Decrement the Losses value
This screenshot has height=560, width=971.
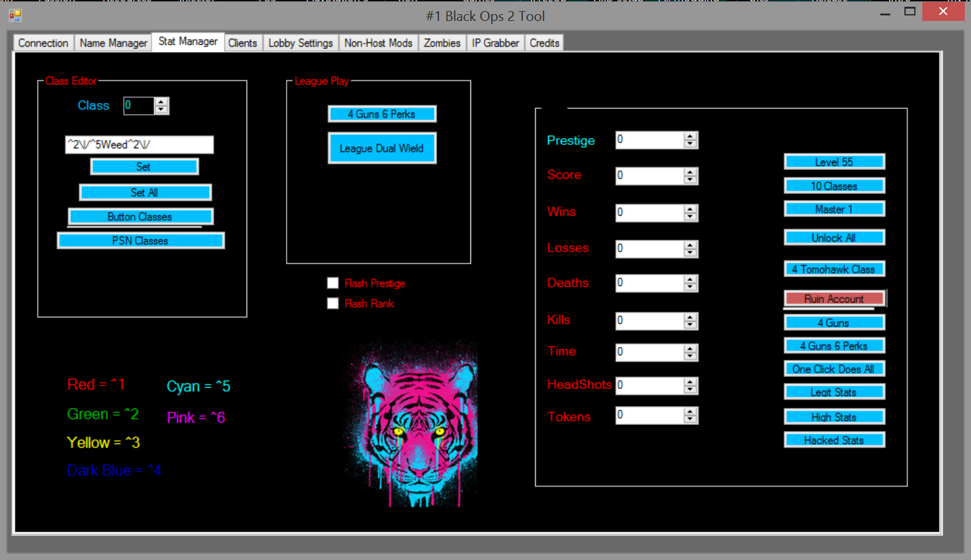[690, 253]
